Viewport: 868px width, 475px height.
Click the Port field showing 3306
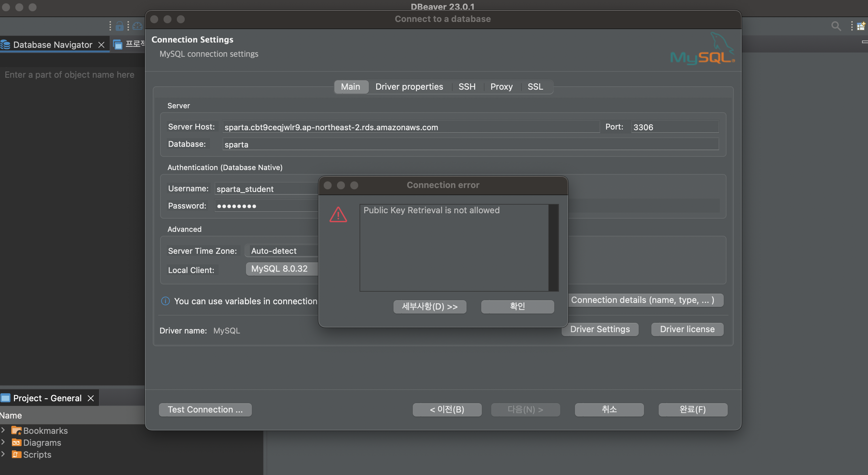[x=675, y=127]
